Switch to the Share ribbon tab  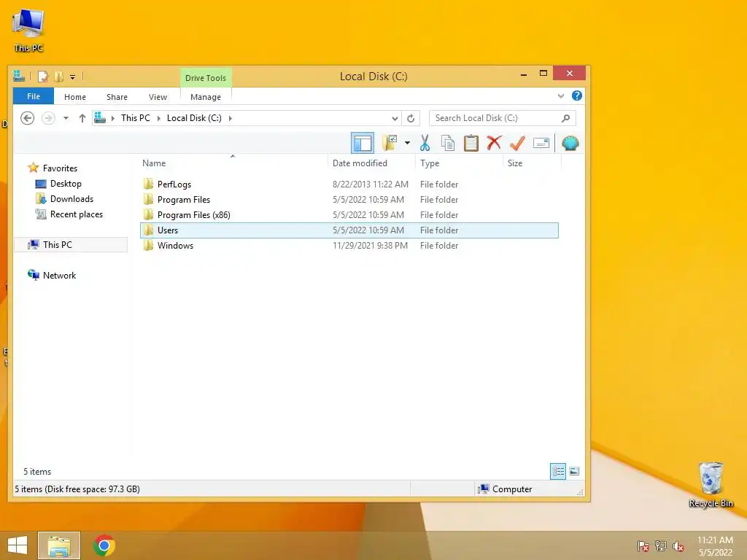[x=117, y=97]
